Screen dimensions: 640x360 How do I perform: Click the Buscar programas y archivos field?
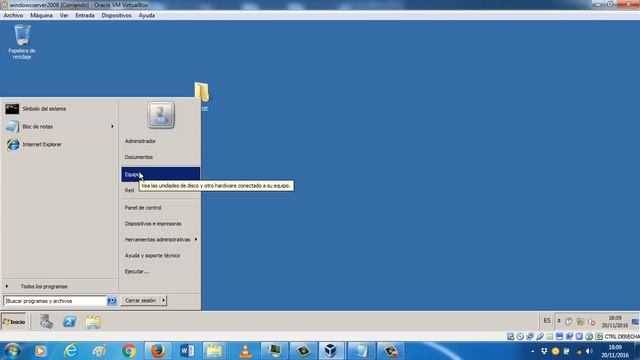pos(55,301)
